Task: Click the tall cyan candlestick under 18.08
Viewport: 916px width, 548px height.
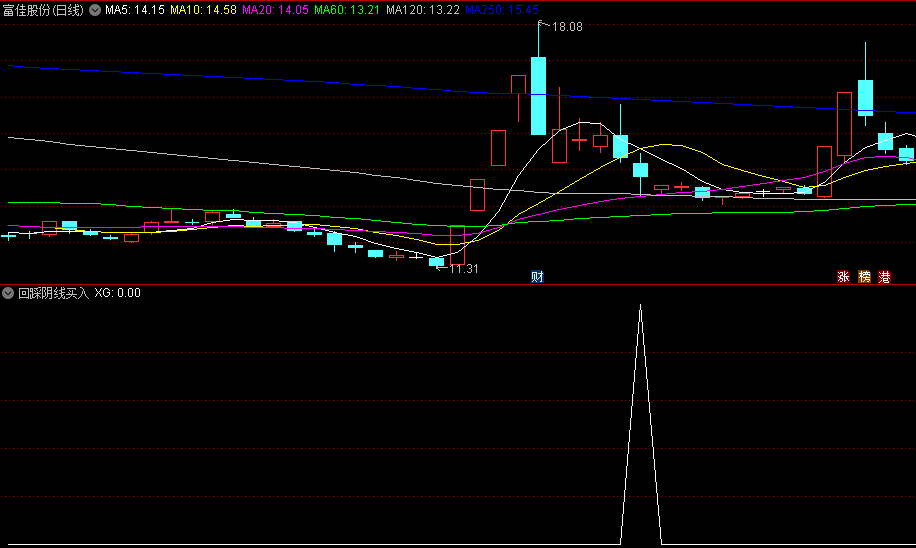Action: click(539, 96)
